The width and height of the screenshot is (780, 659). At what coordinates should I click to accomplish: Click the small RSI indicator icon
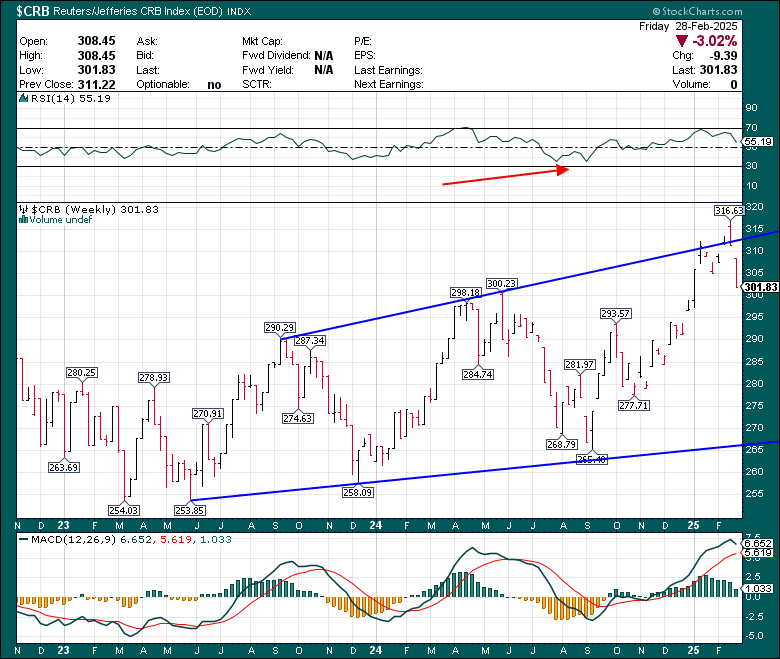point(23,98)
